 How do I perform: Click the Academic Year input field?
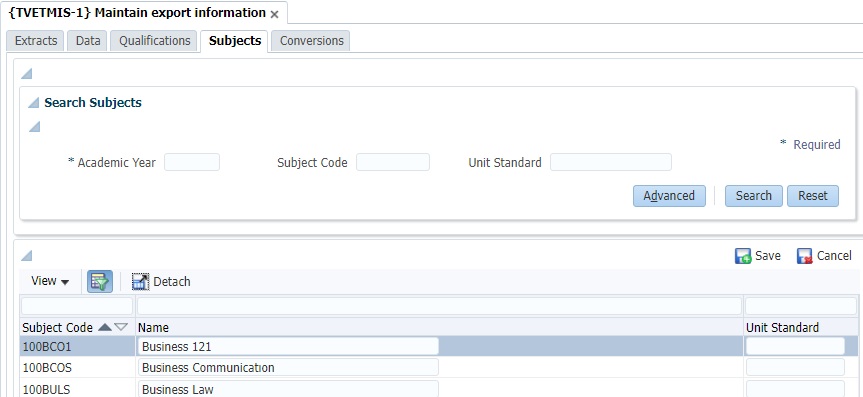click(x=192, y=162)
